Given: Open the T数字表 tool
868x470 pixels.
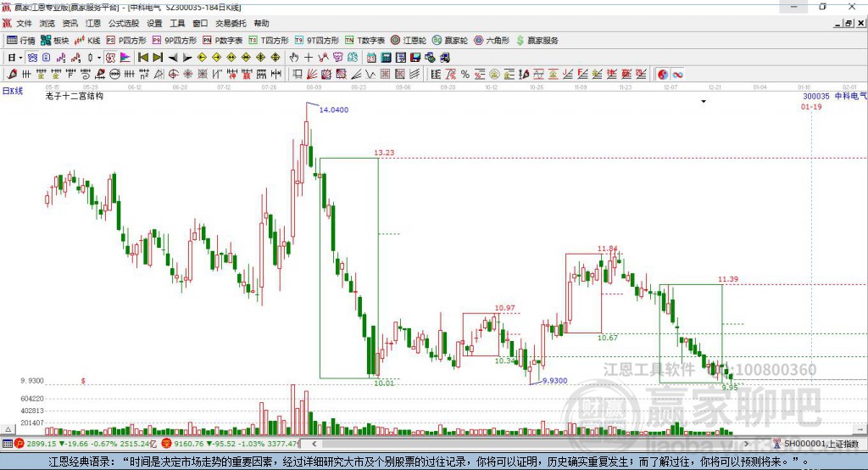Looking at the screenshot, I should tap(364, 40).
